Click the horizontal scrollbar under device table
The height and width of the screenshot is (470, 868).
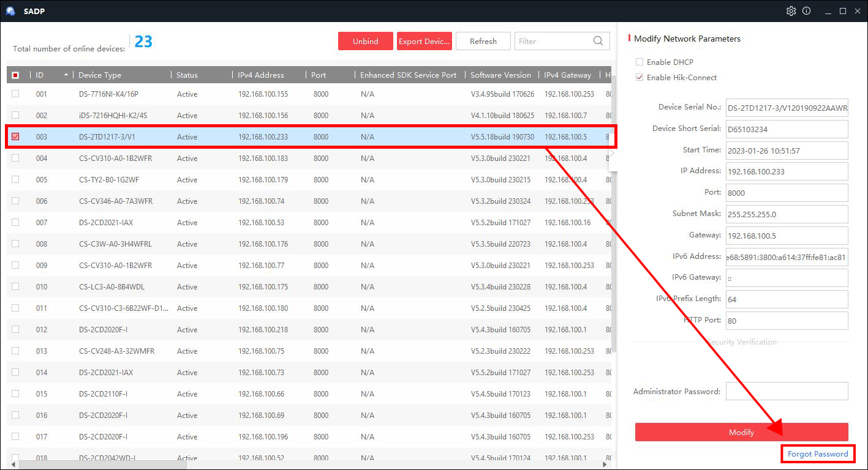pyautogui.click(x=102, y=464)
